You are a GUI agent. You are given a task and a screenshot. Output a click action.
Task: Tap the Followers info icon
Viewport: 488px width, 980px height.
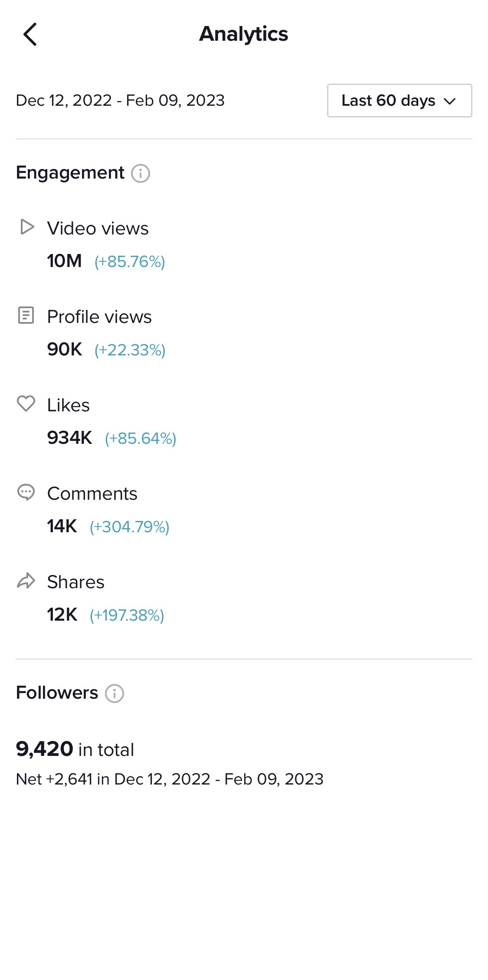click(115, 693)
